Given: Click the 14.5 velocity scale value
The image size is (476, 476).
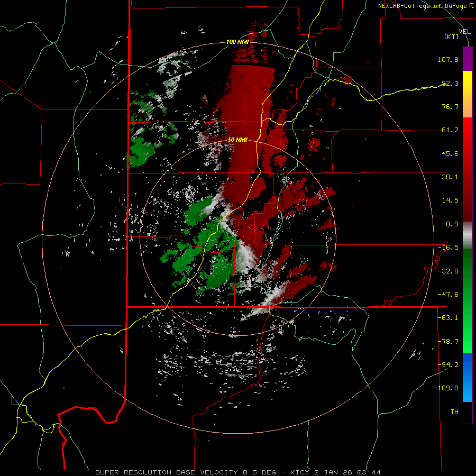Looking at the screenshot, I should (450, 200).
